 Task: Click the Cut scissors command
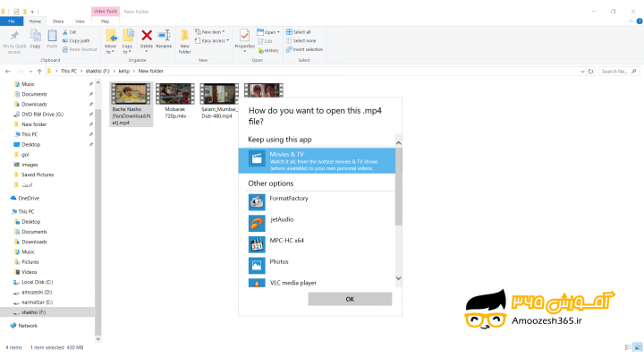point(69,32)
